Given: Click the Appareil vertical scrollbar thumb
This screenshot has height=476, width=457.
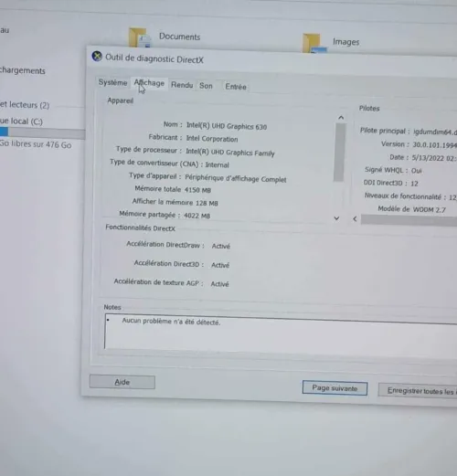Looking at the screenshot, I should tap(339, 152).
